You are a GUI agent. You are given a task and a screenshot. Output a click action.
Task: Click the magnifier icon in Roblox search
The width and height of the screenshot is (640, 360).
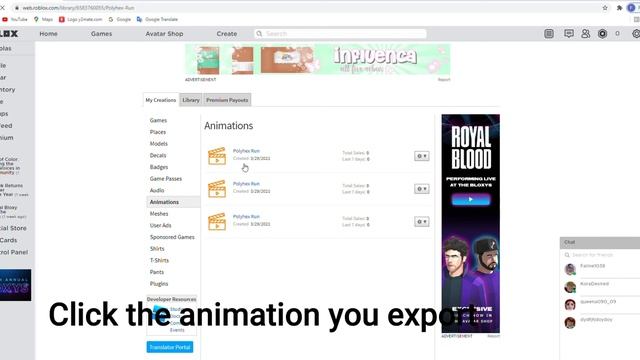tap(259, 34)
